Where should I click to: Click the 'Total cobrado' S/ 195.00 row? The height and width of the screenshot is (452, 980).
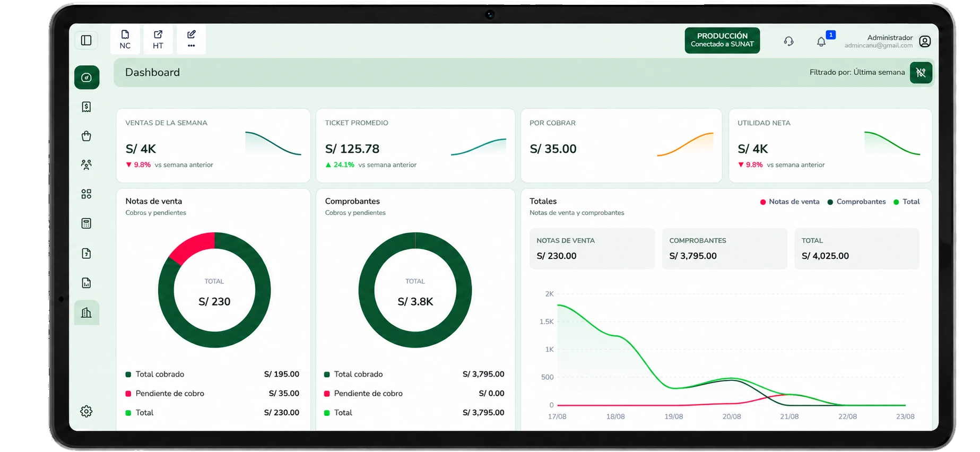coord(212,374)
